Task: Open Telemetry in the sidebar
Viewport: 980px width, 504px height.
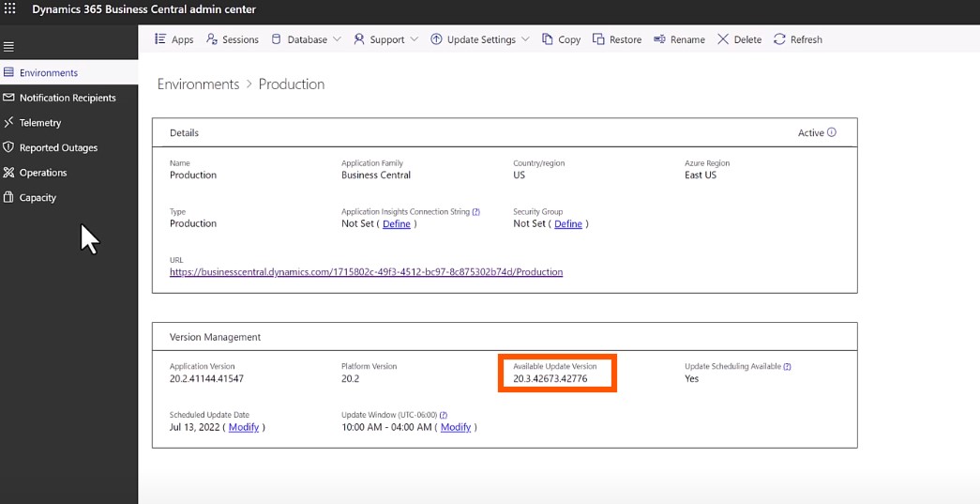Action: tap(40, 123)
